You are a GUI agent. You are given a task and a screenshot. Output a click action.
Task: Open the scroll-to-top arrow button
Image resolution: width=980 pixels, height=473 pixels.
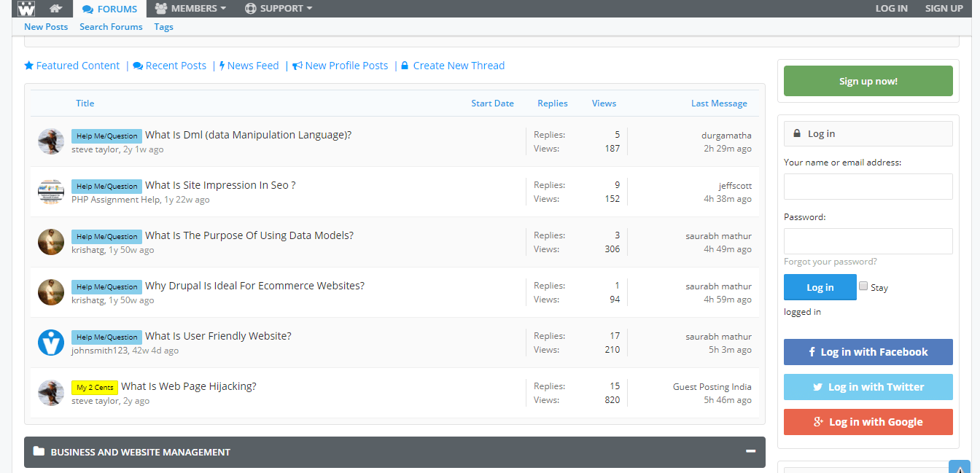[x=959, y=467]
